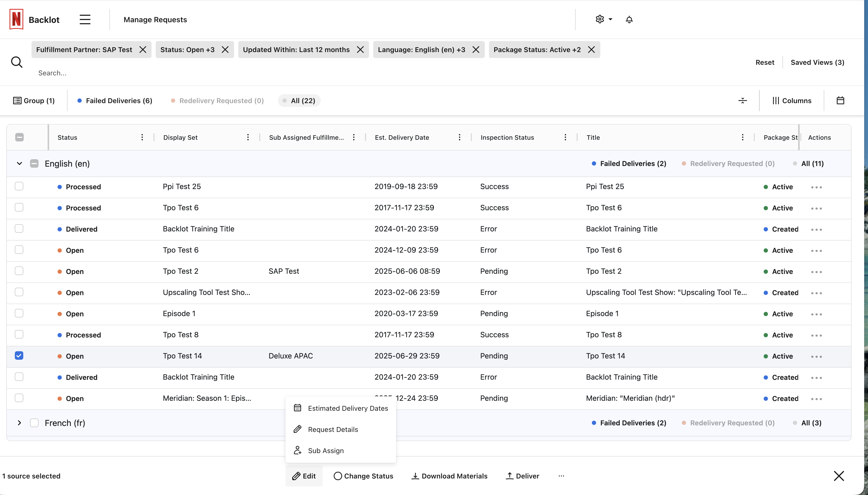
Task: Click the row density adjust icon
Action: [743, 101]
